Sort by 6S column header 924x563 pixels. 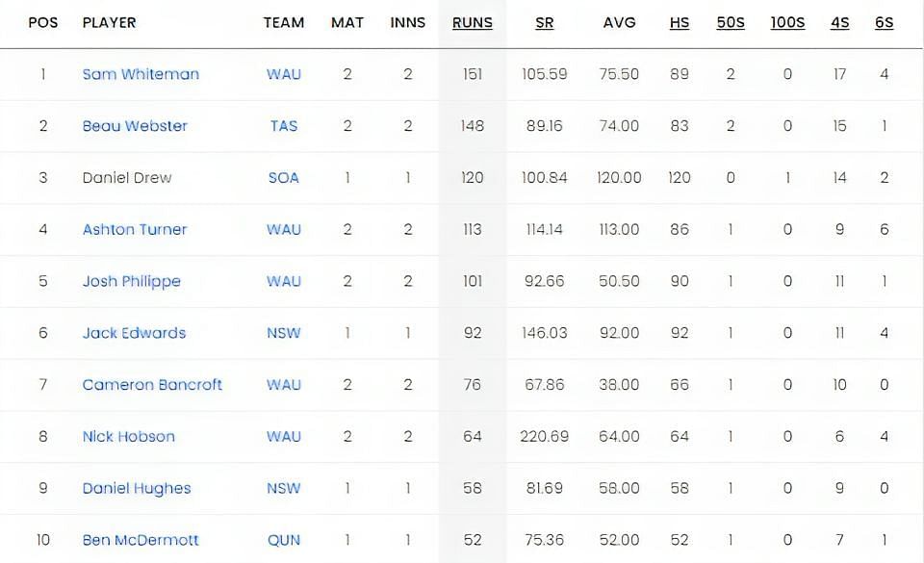click(x=884, y=23)
